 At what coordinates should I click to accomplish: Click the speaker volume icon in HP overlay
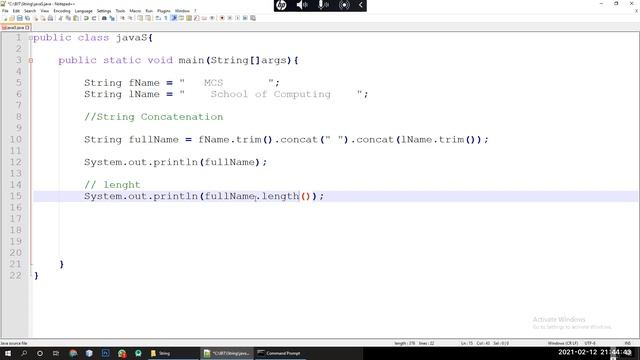pyautogui.click(x=302, y=5)
